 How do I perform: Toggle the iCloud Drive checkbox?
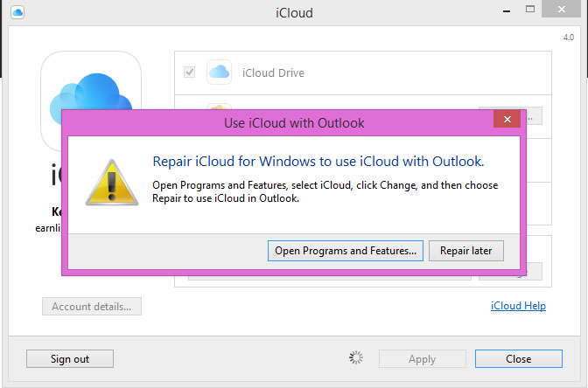click(190, 73)
